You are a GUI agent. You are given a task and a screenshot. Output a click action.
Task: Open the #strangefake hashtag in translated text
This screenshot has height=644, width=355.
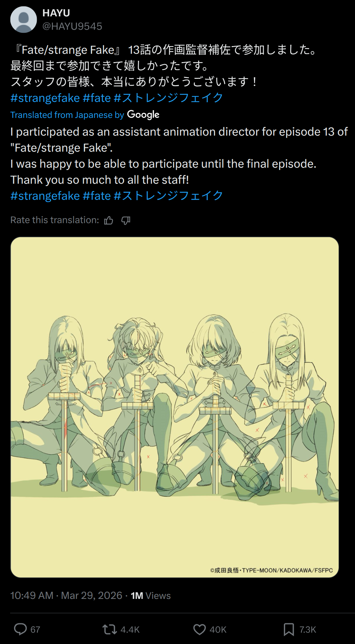point(45,196)
